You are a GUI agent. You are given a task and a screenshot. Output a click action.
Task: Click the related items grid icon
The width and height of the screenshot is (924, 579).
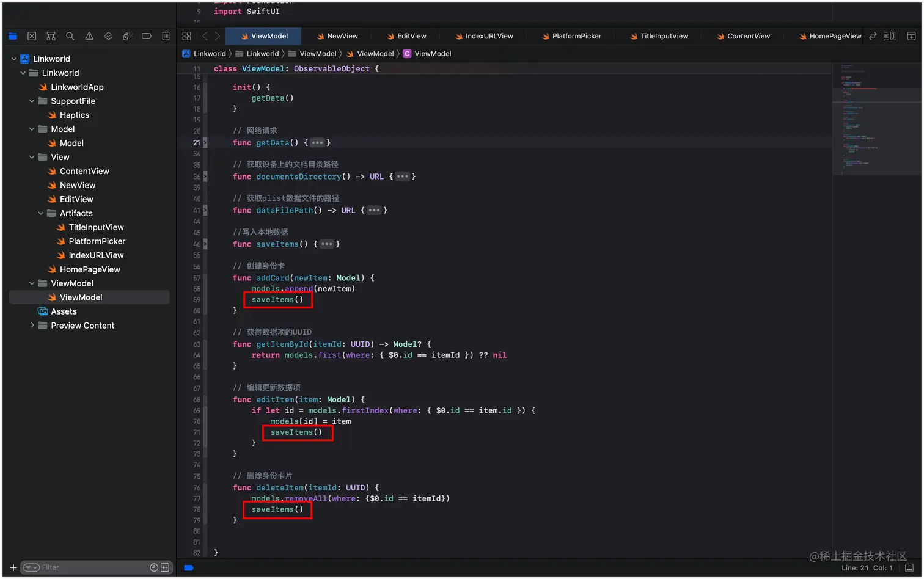[x=186, y=36]
